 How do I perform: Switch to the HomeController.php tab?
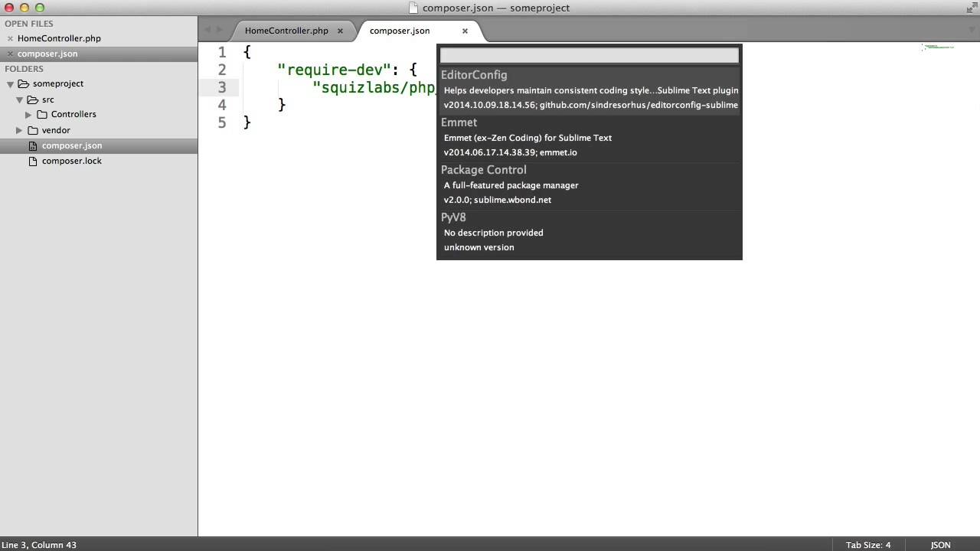click(x=286, y=31)
